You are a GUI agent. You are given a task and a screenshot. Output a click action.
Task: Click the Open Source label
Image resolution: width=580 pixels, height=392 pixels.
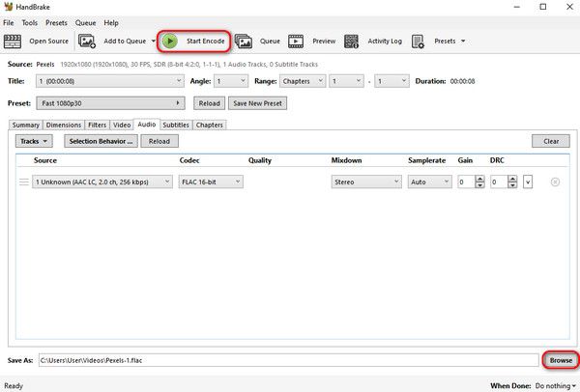pos(49,41)
